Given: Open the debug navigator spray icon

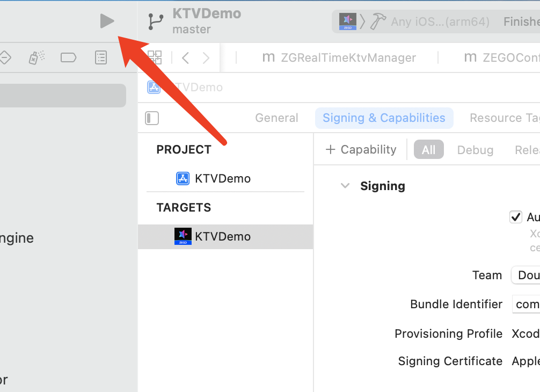Looking at the screenshot, I should pos(37,57).
